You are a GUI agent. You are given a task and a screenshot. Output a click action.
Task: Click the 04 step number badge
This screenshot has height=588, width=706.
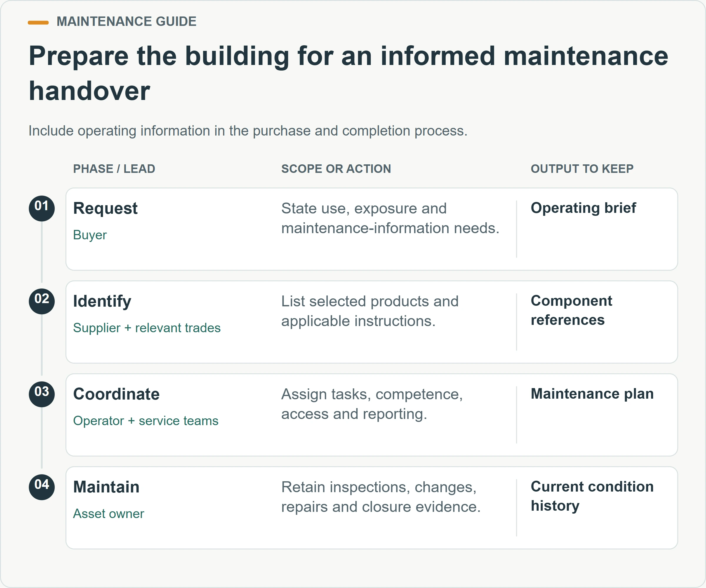point(42,487)
